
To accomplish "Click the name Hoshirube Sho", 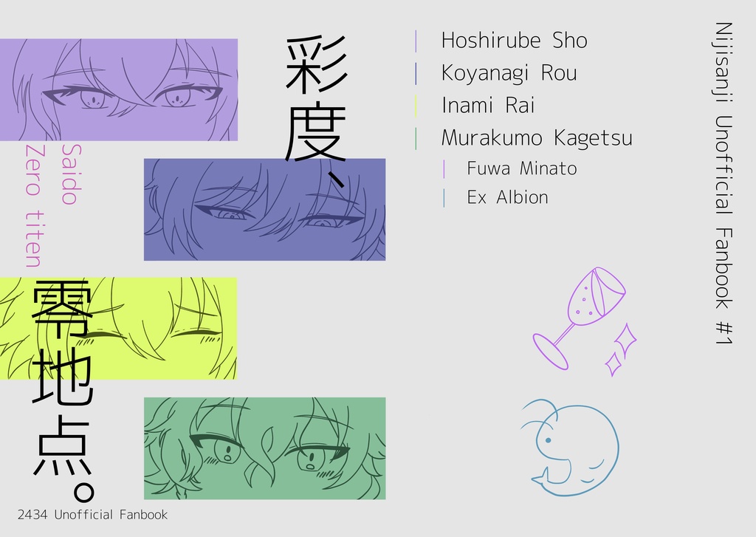I will coord(515,41).
